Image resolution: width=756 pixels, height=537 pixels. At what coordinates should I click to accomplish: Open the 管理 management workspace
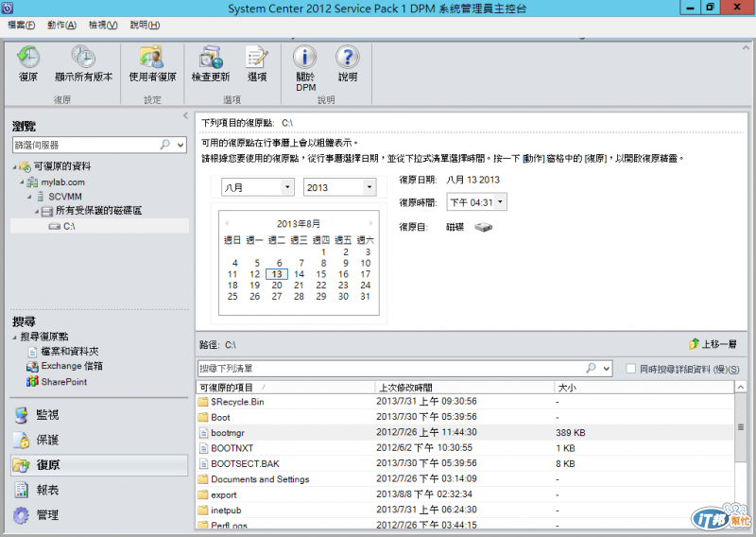pos(99,515)
